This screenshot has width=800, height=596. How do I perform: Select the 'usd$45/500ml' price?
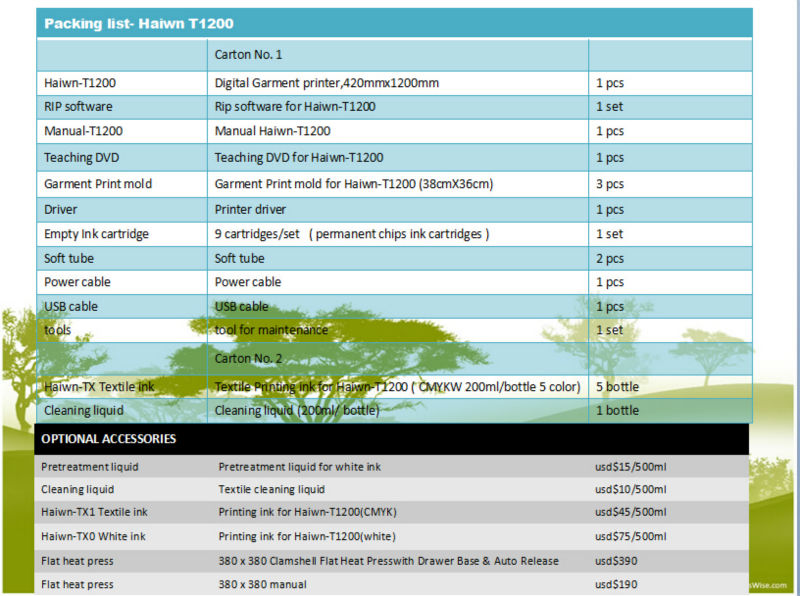click(x=631, y=512)
